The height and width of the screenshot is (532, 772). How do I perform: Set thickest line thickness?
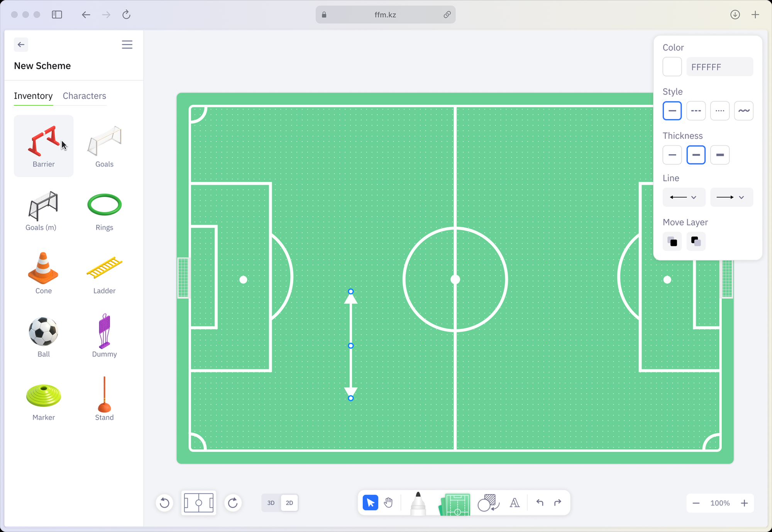point(720,155)
